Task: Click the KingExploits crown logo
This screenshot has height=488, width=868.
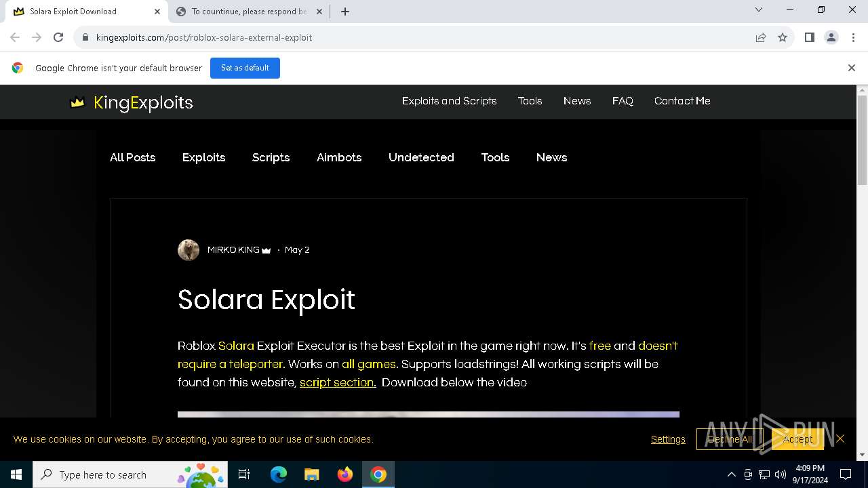Action: [x=77, y=102]
